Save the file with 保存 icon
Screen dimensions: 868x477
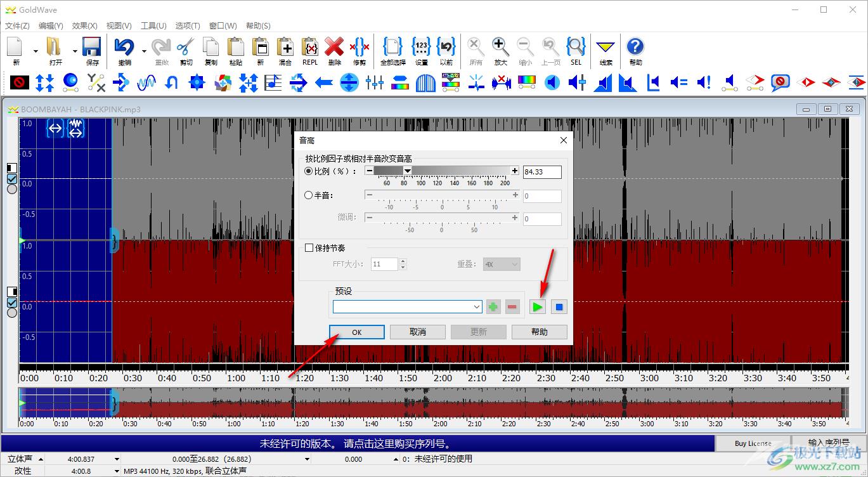tap(92, 47)
